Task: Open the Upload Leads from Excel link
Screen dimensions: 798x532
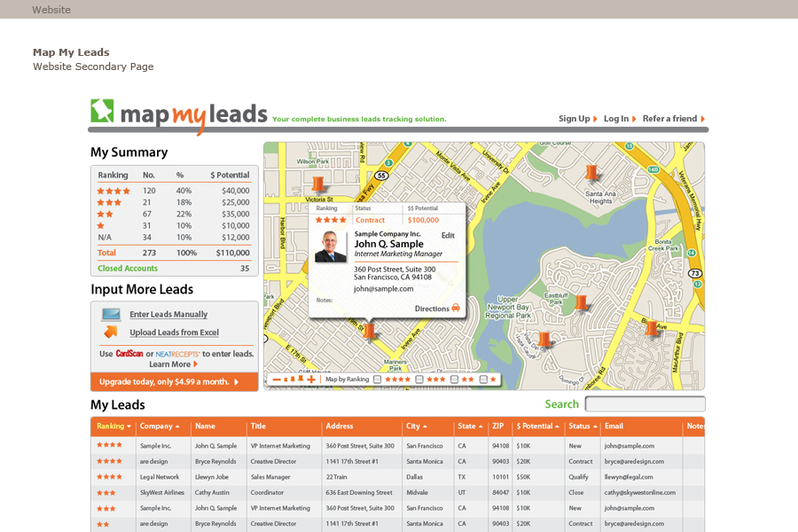Action: pyautogui.click(x=174, y=332)
